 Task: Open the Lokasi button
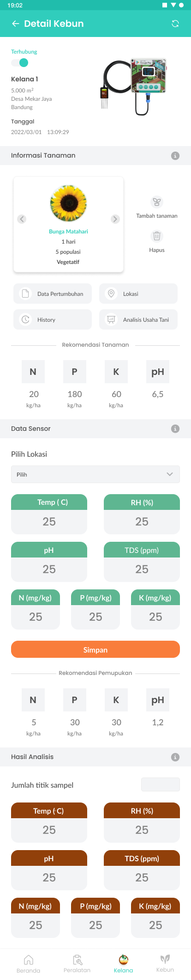coord(138,294)
